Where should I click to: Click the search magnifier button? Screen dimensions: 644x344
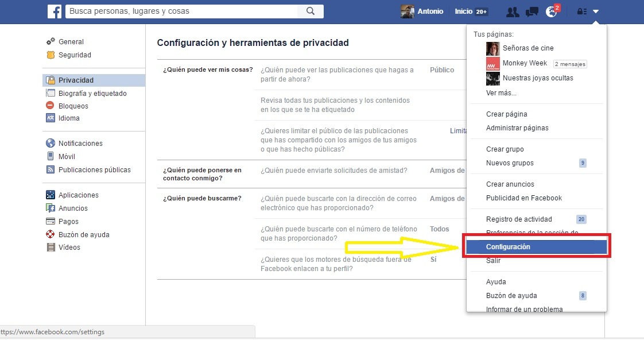(311, 11)
